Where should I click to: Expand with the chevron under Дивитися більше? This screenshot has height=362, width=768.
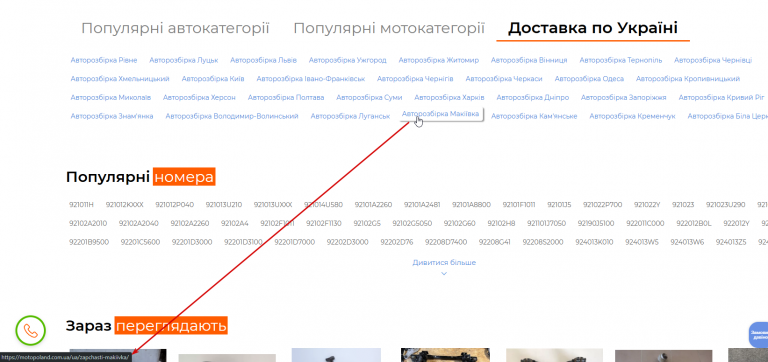click(x=444, y=273)
